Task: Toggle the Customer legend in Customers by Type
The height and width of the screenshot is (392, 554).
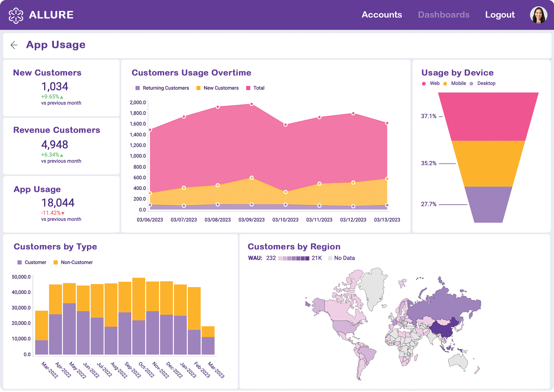Action: pyautogui.click(x=19, y=262)
